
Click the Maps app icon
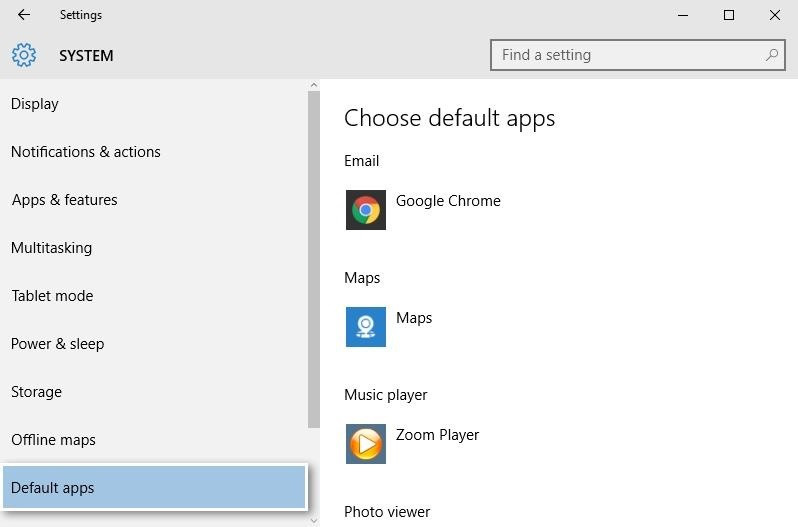click(x=366, y=327)
